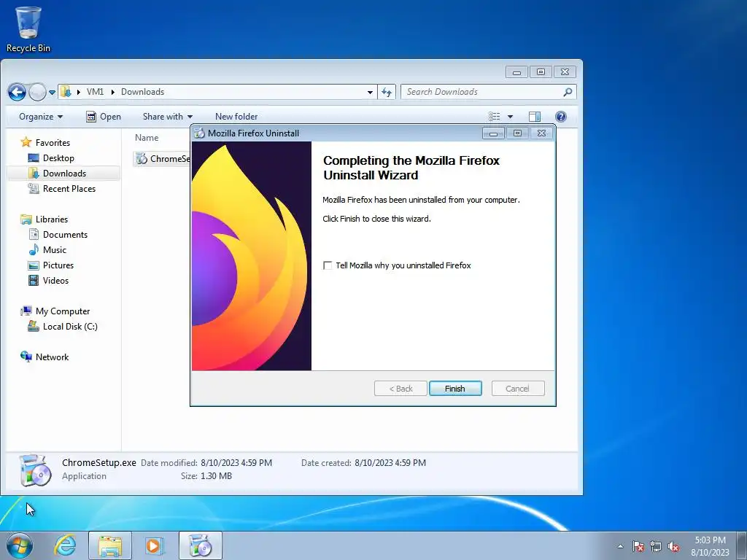Open Windows Explorer from the taskbar
The width and height of the screenshot is (747, 560).
coord(110,545)
